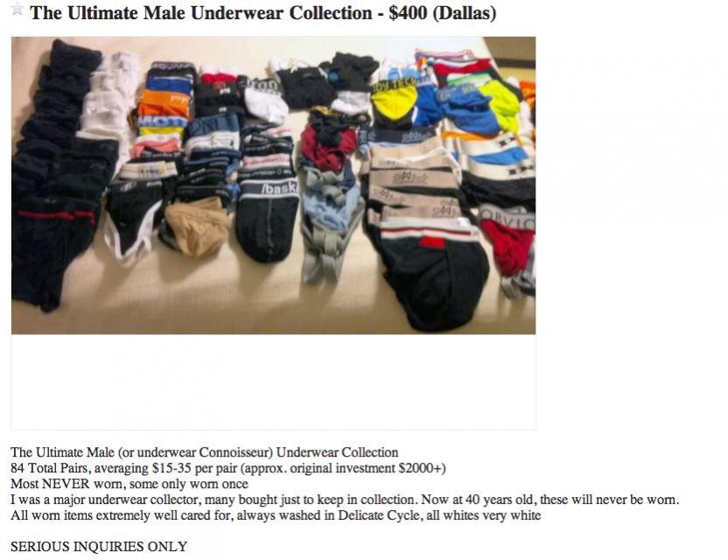Click the '$400' price in the heading

coord(408,13)
